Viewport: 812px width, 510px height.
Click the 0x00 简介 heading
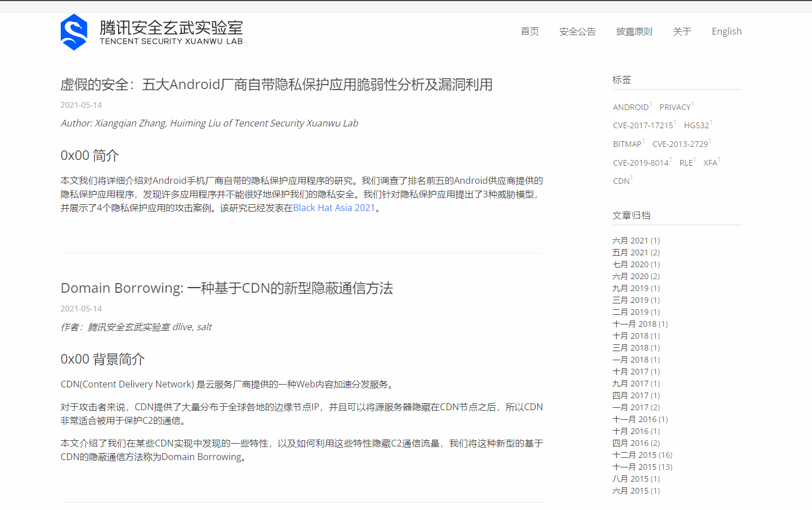point(90,155)
